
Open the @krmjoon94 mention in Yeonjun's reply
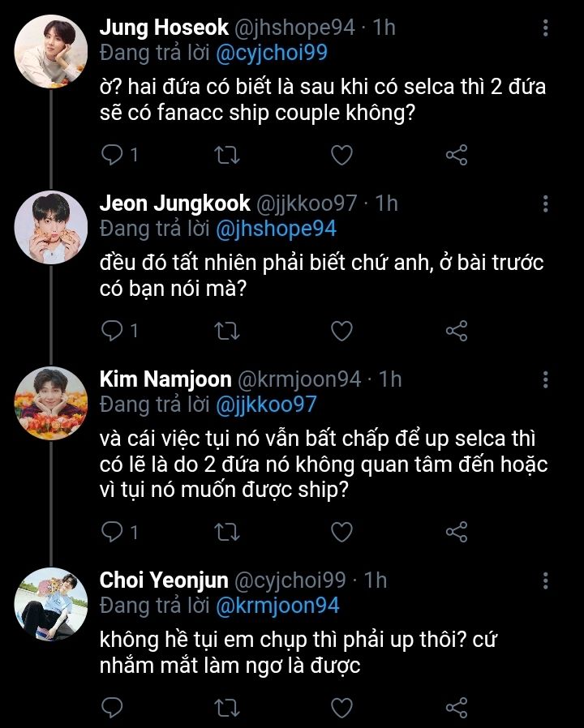277,605
